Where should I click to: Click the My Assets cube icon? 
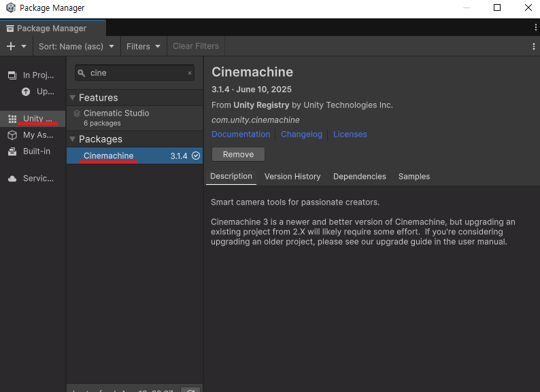point(12,135)
